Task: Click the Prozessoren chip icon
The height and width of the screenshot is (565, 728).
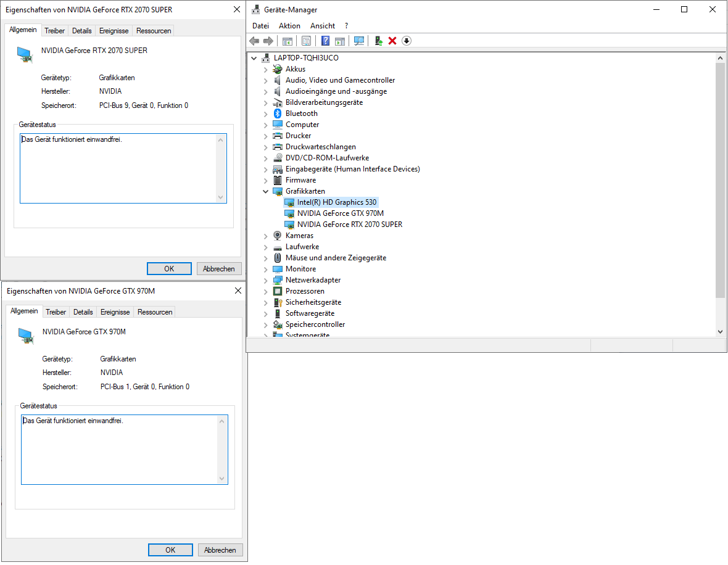Action: (278, 292)
